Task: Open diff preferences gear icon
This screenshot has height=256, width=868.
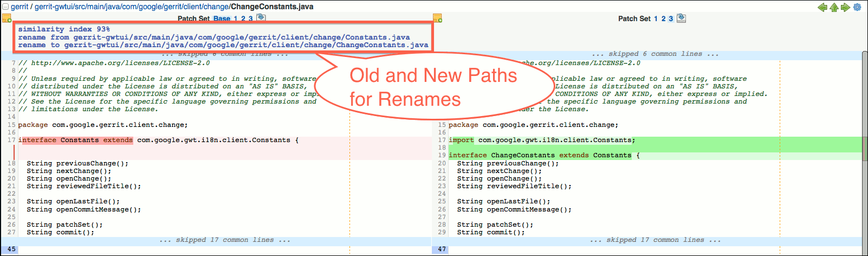Action: [x=857, y=7]
